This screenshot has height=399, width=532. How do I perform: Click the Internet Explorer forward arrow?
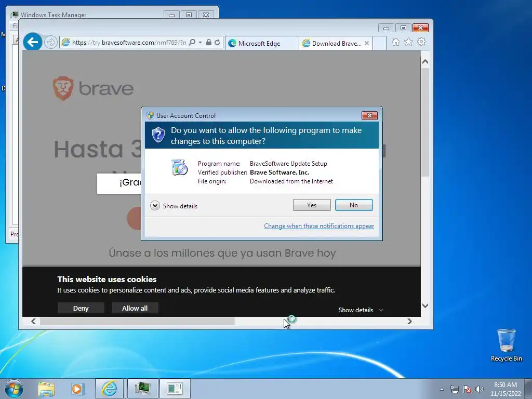point(50,43)
